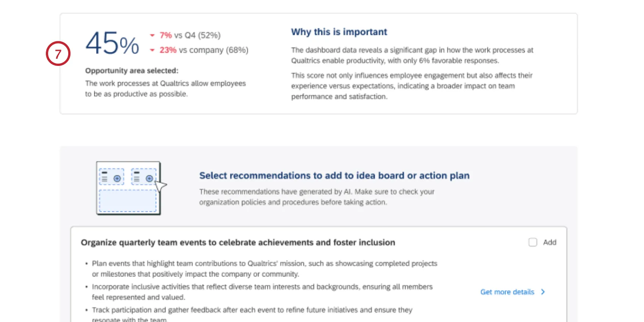This screenshot has height=322, width=644.
Task: Click the cursor pointer in the illustration
Action: [161, 186]
